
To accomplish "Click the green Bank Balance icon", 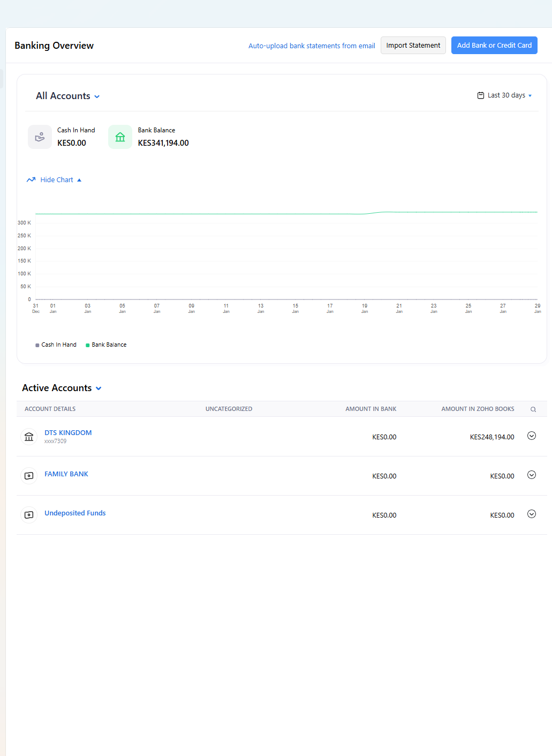I will click(x=120, y=137).
